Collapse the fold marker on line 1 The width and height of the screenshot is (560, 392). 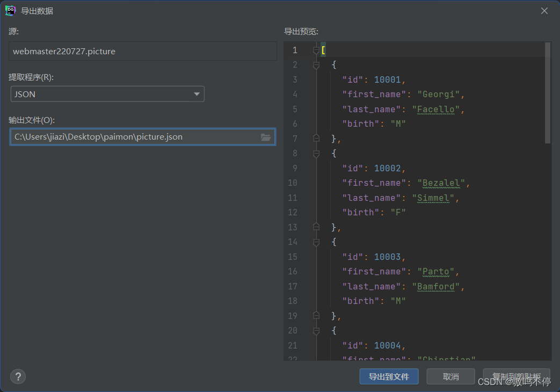click(316, 50)
